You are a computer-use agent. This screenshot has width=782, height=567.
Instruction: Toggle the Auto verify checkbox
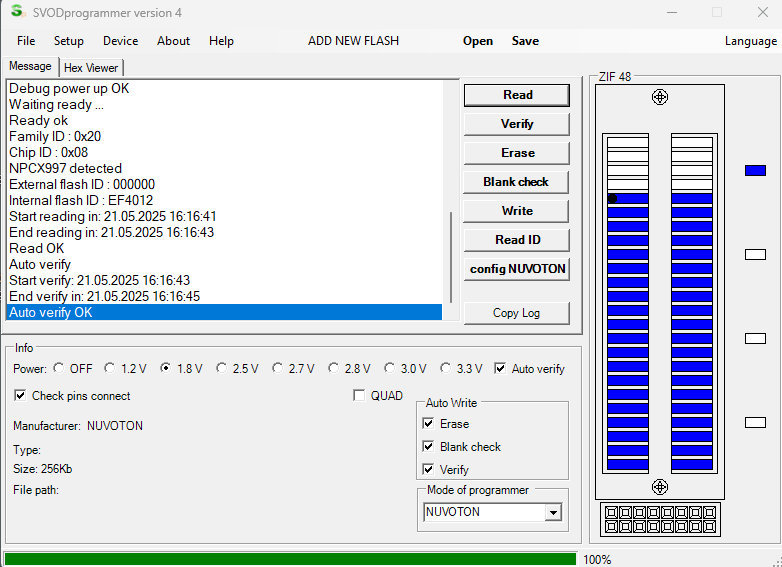500,369
